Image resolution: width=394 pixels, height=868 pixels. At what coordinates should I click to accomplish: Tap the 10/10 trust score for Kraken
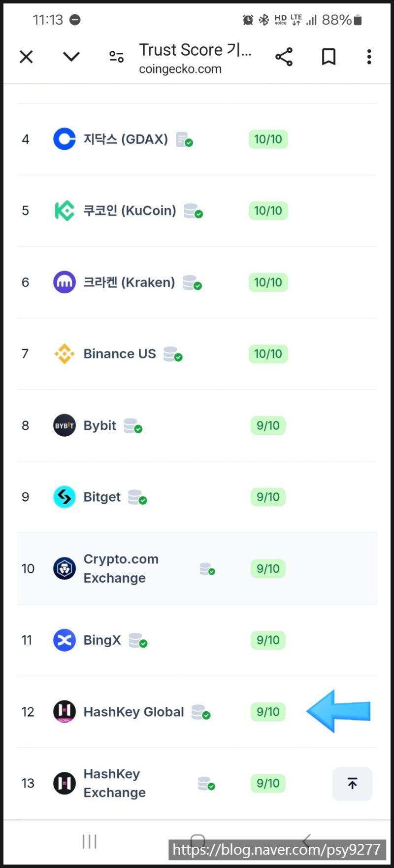click(268, 282)
